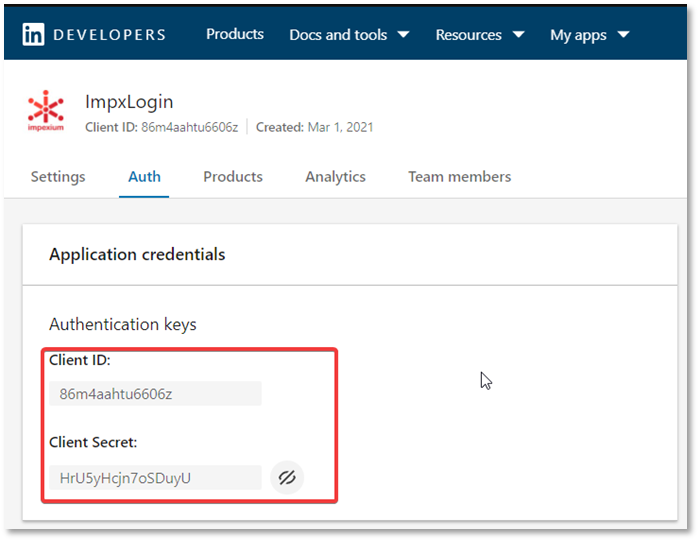Click the My apps menu label
Screen dimensions: 699x541
[578, 35]
